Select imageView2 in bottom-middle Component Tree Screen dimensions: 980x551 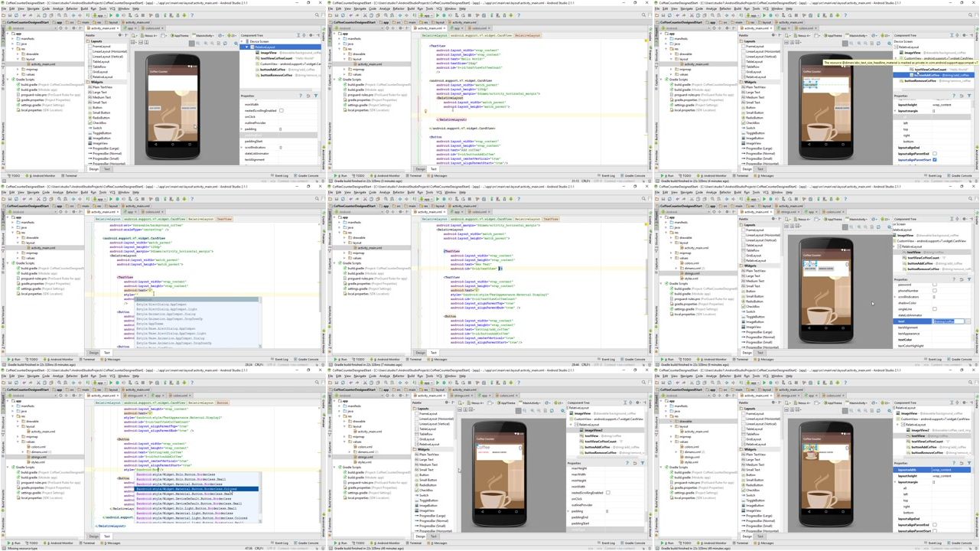[593, 430]
